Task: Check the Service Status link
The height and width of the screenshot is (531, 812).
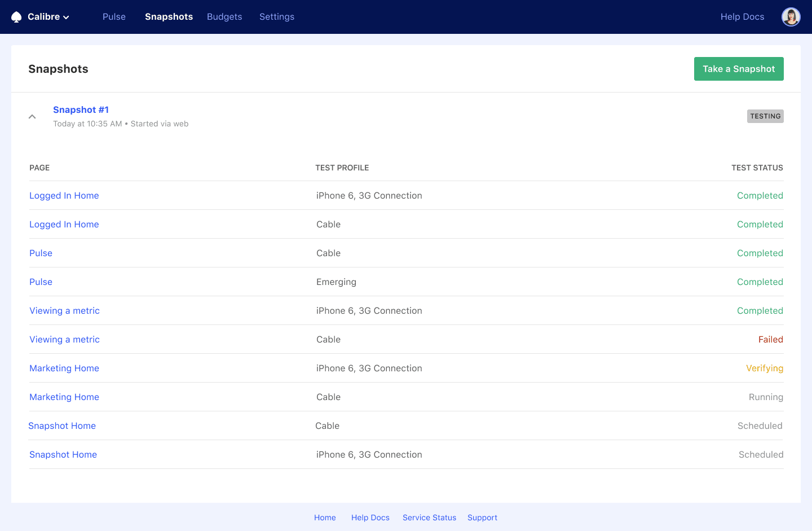Action: pyautogui.click(x=429, y=517)
